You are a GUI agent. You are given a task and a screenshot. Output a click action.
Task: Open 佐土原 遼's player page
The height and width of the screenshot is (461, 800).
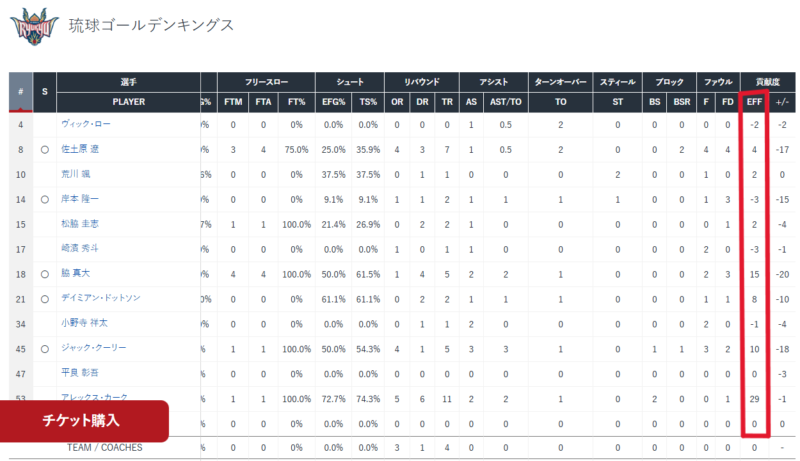coord(82,150)
